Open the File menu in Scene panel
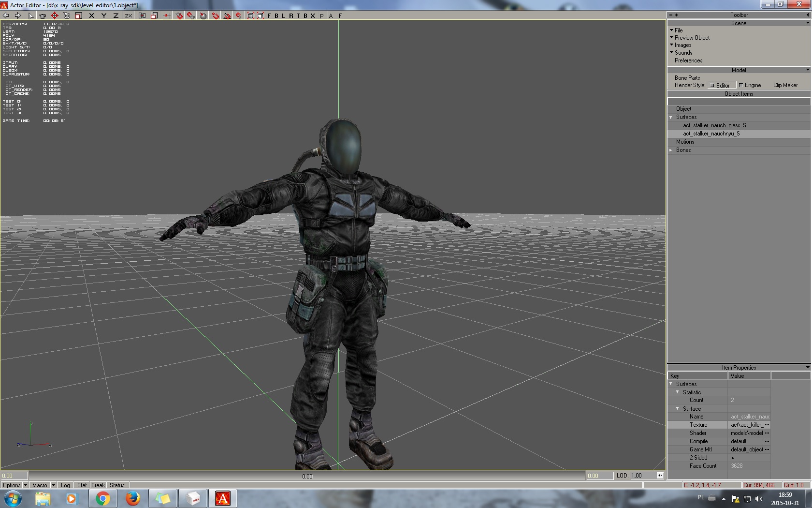The height and width of the screenshot is (508, 812). coord(679,30)
